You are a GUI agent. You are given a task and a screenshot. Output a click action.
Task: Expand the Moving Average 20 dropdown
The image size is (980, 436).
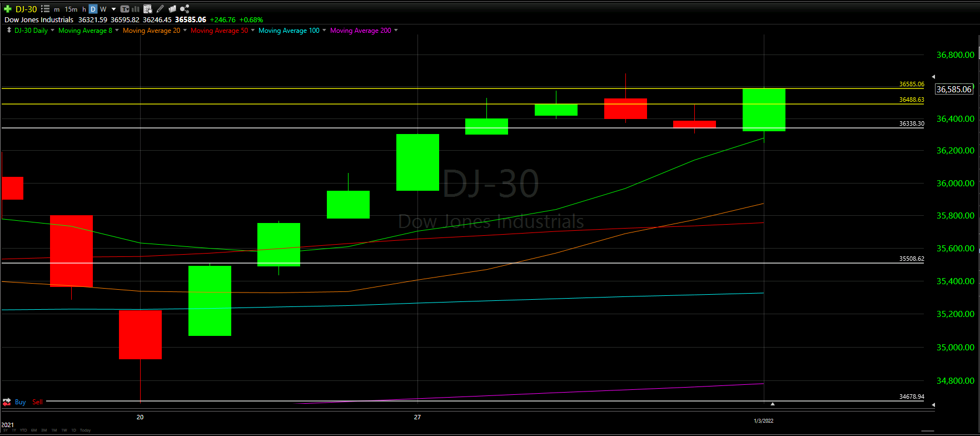point(185,30)
